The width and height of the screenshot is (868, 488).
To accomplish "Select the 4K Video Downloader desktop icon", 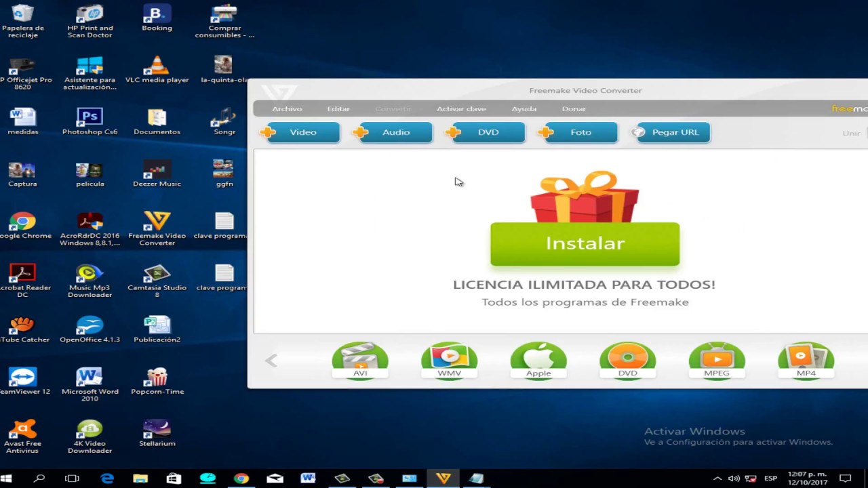I will point(90,436).
